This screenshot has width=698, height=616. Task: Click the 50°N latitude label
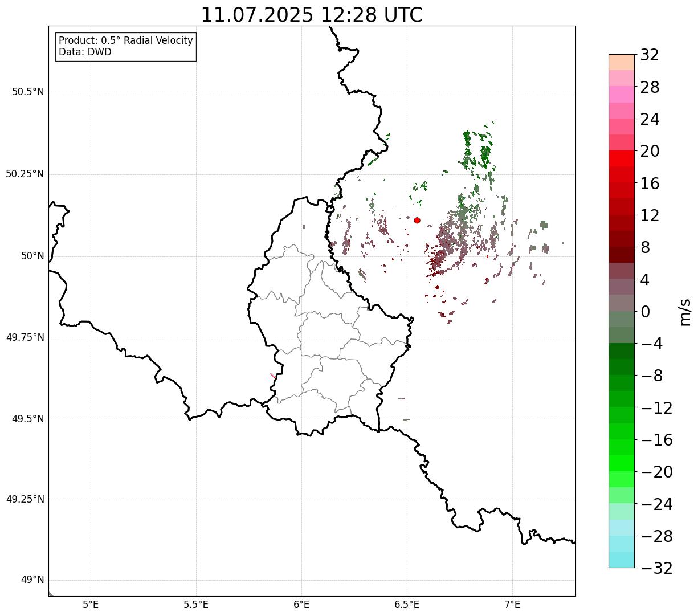tap(32, 256)
